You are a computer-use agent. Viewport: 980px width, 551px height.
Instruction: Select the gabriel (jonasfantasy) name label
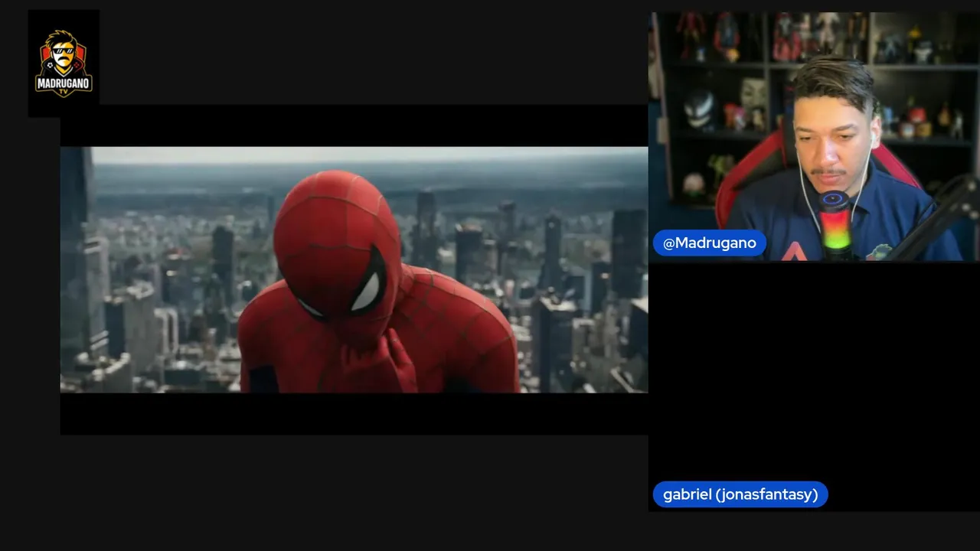[x=740, y=494]
